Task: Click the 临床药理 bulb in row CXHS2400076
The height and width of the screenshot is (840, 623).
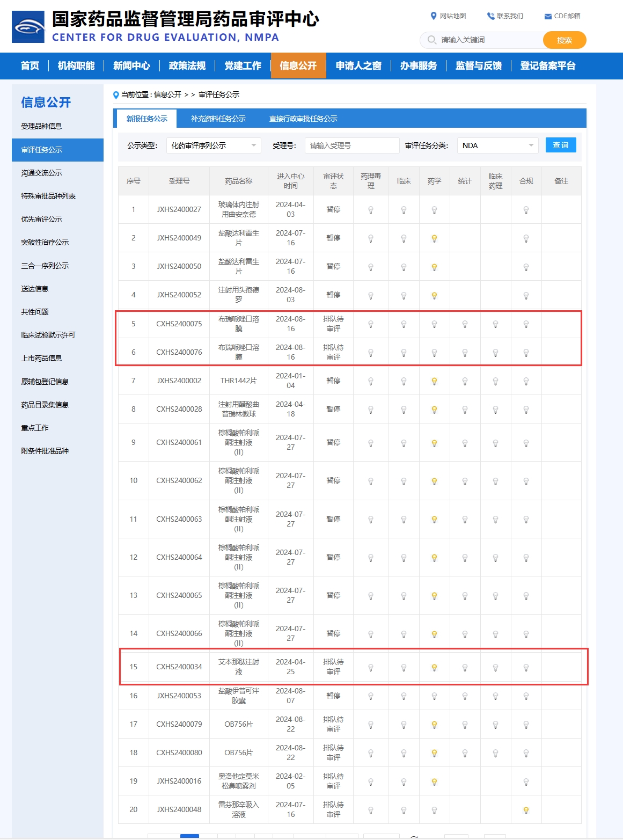Action: tap(496, 353)
